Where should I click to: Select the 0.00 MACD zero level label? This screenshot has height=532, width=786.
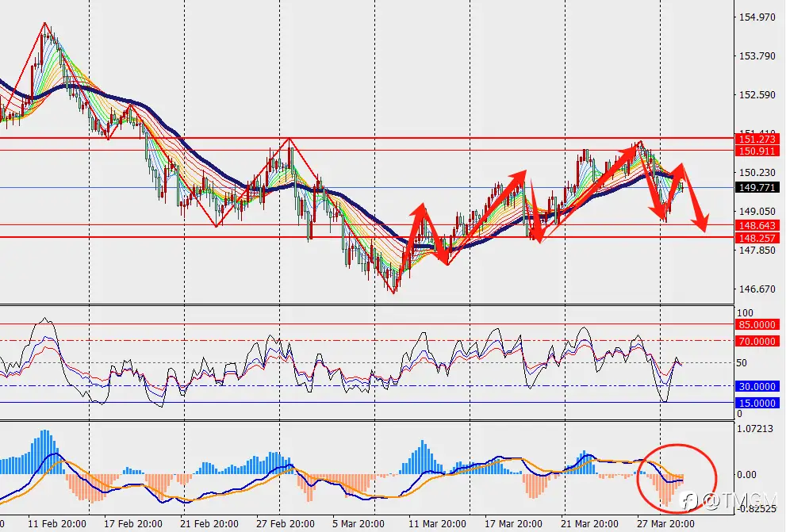point(746,474)
